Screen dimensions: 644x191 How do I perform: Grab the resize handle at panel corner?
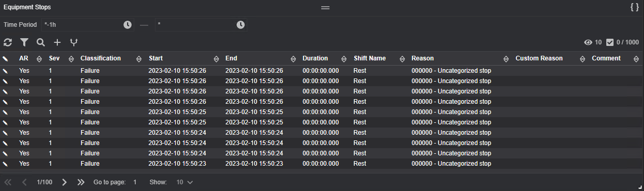tap(640, 187)
